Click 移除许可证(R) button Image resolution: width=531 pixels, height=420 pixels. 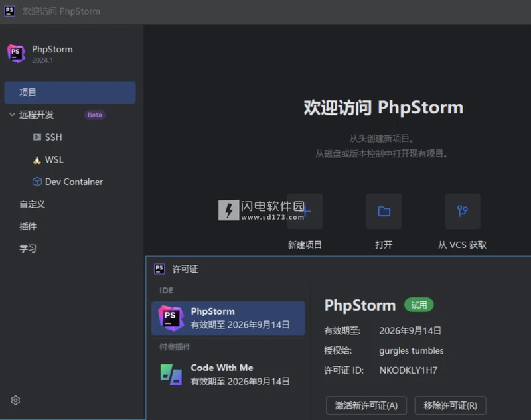click(x=451, y=405)
